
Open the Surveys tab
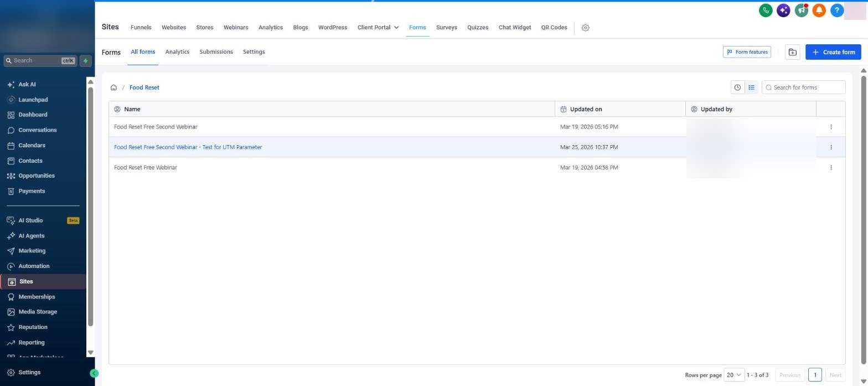(x=447, y=28)
